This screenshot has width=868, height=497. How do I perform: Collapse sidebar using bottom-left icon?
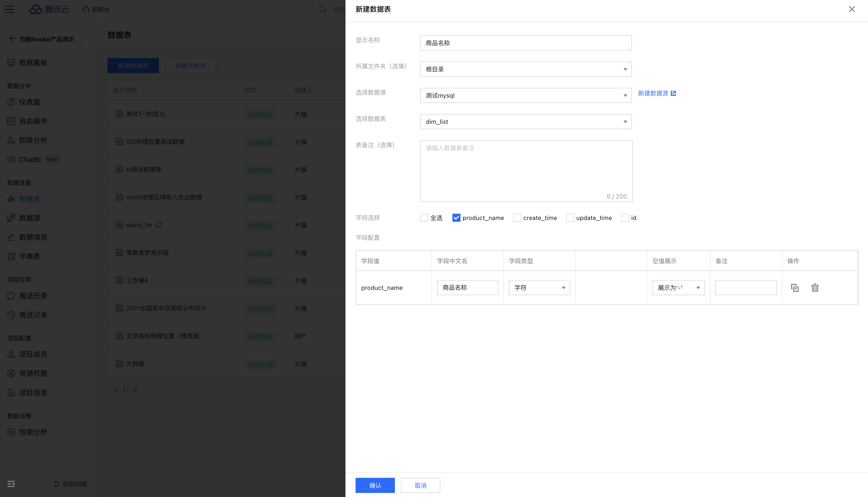[x=11, y=484]
